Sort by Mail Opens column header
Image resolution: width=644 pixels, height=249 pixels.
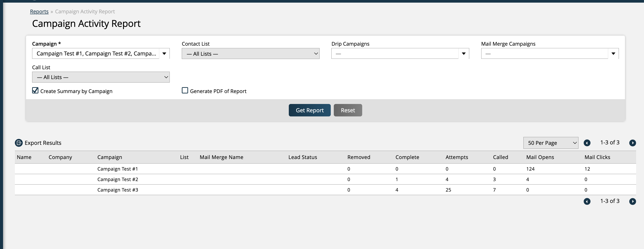(540, 157)
